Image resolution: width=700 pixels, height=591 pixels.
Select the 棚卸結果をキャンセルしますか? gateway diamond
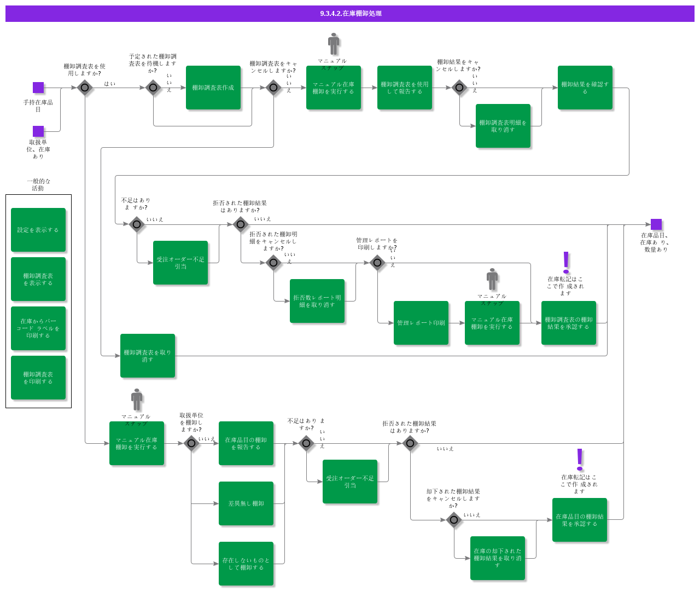(459, 88)
